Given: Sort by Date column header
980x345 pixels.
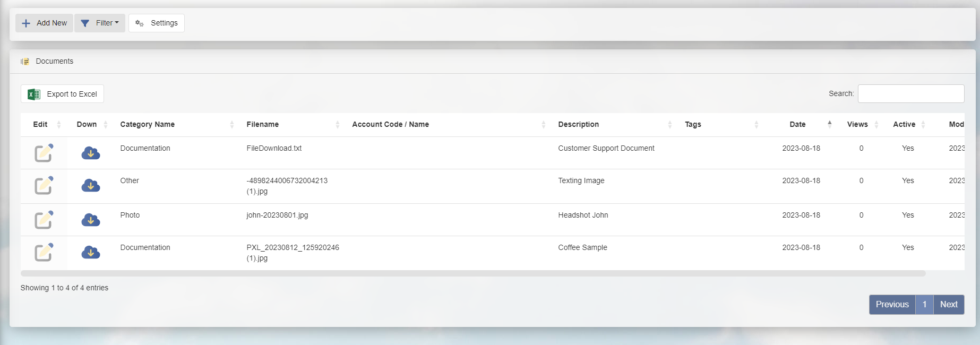Looking at the screenshot, I should click(802, 124).
